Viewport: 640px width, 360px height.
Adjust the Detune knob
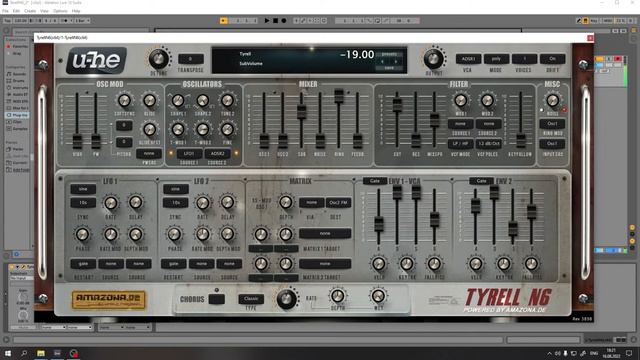pos(159,59)
